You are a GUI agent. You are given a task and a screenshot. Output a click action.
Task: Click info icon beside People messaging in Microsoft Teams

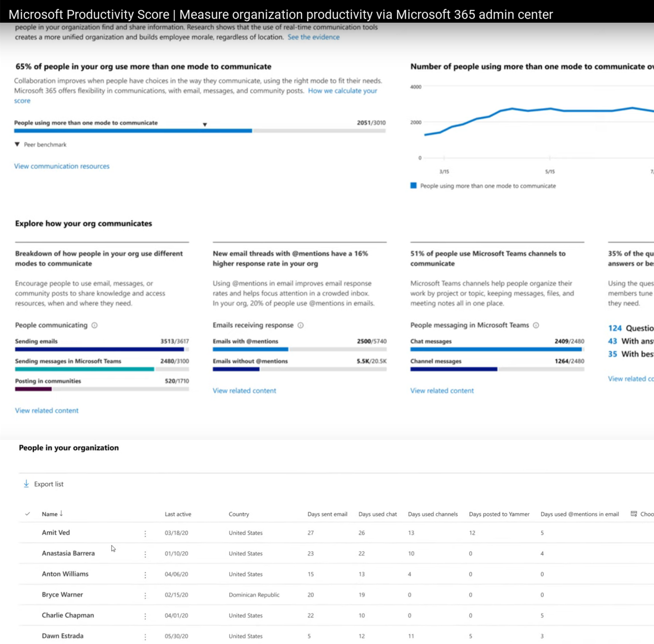point(536,325)
